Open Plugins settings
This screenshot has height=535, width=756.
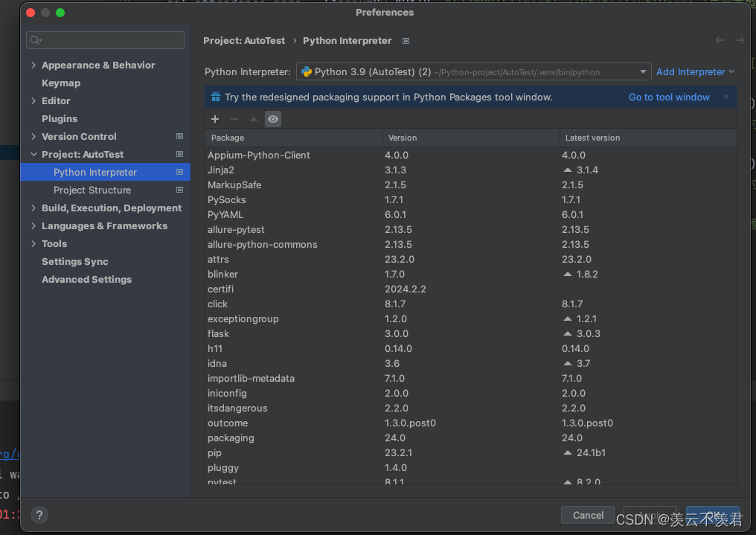click(60, 118)
